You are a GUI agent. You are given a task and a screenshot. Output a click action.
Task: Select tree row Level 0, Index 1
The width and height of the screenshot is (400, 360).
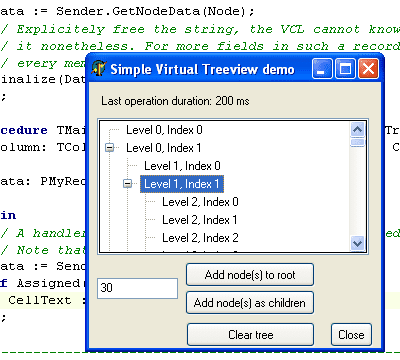[x=163, y=148]
